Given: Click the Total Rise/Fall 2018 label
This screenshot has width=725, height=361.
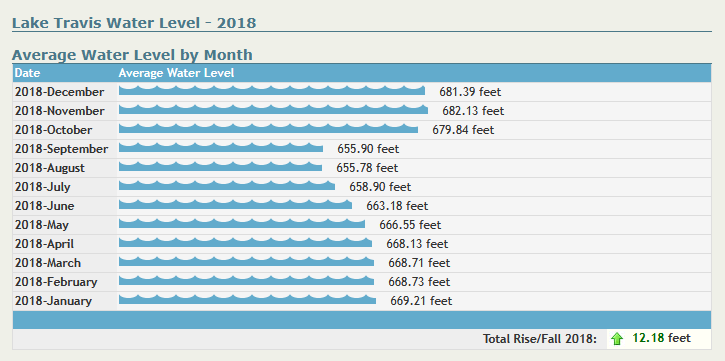Looking at the screenshot, I should click(540, 339).
